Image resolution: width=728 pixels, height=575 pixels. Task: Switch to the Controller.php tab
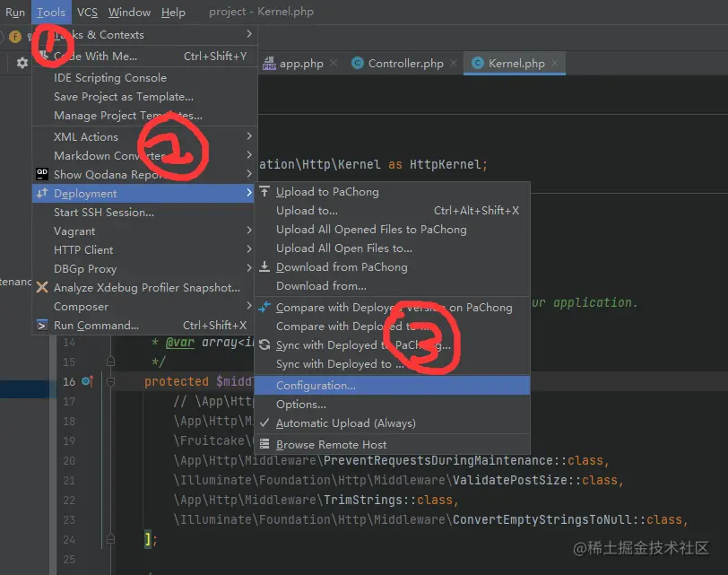click(x=406, y=63)
